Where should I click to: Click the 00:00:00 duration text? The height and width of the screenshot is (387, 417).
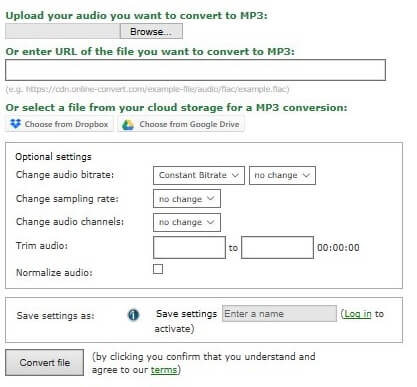[x=338, y=248]
